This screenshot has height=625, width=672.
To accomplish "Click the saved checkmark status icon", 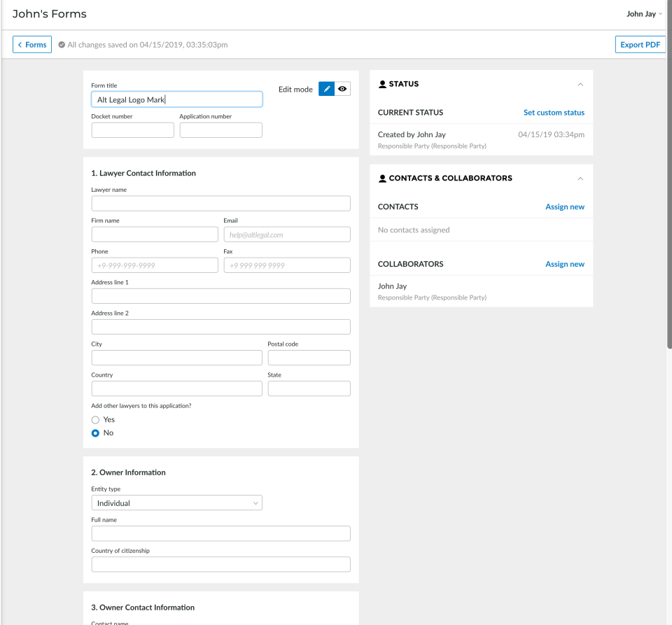I will coord(62,45).
